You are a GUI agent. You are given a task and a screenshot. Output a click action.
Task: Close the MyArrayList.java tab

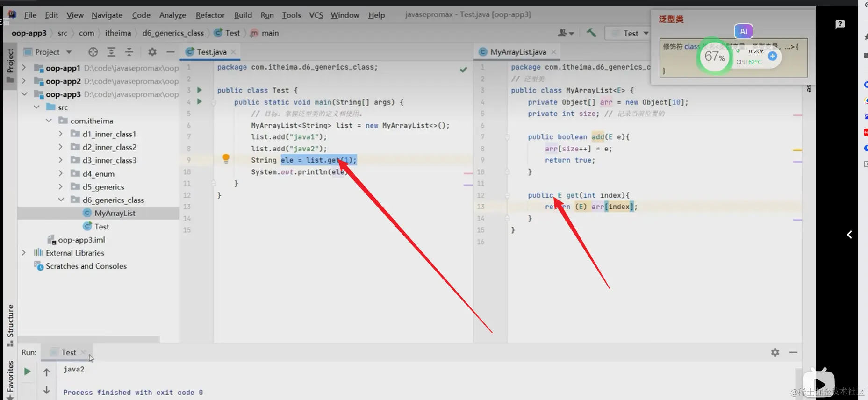[554, 52]
